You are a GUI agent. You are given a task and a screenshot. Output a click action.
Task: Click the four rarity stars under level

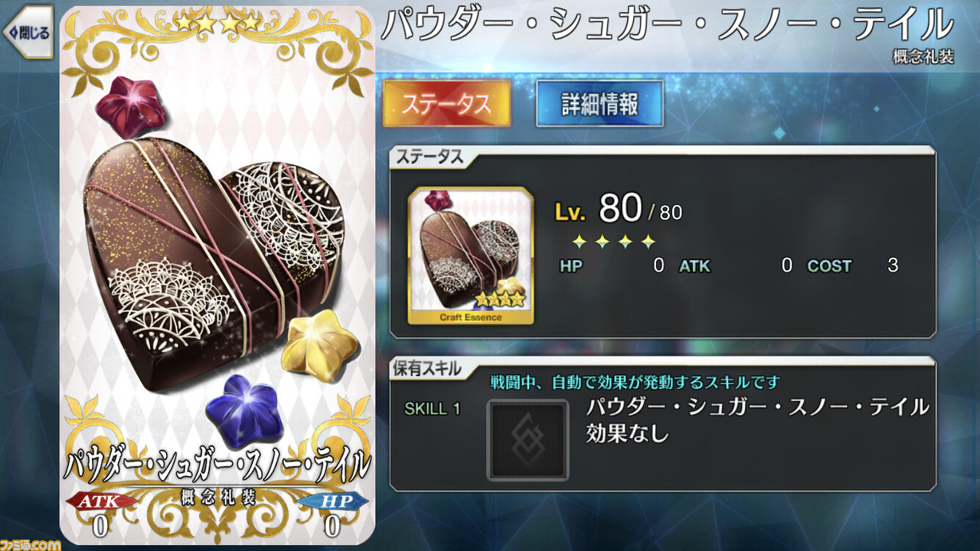coord(614,242)
